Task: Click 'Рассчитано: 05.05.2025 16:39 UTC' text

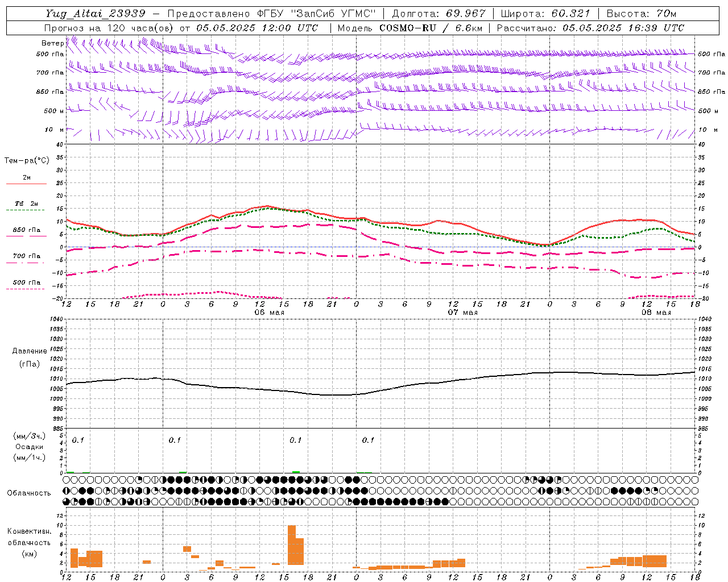Action: [x=590, y=28]
